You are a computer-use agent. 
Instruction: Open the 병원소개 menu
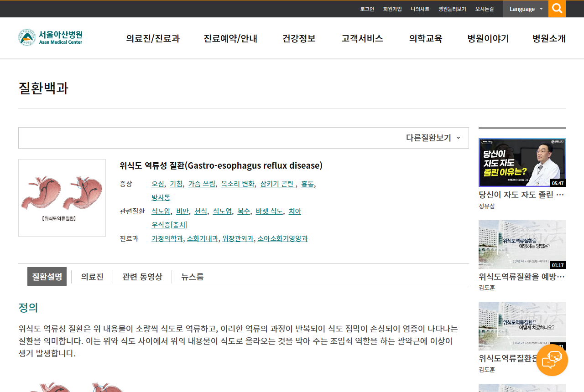[x=549, y=39]
